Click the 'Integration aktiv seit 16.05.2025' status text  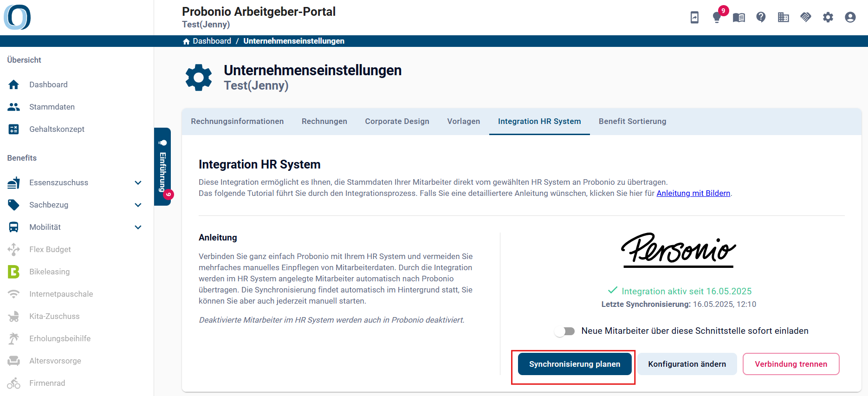[687, 291]
